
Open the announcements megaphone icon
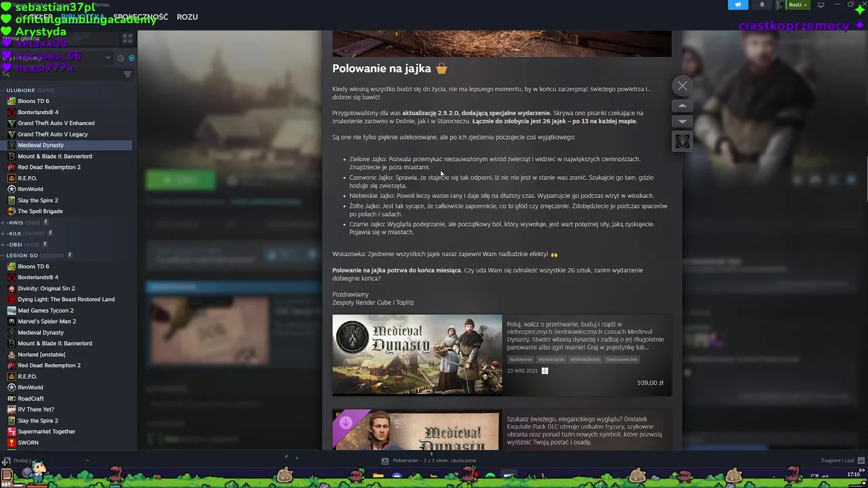[738, 5]
